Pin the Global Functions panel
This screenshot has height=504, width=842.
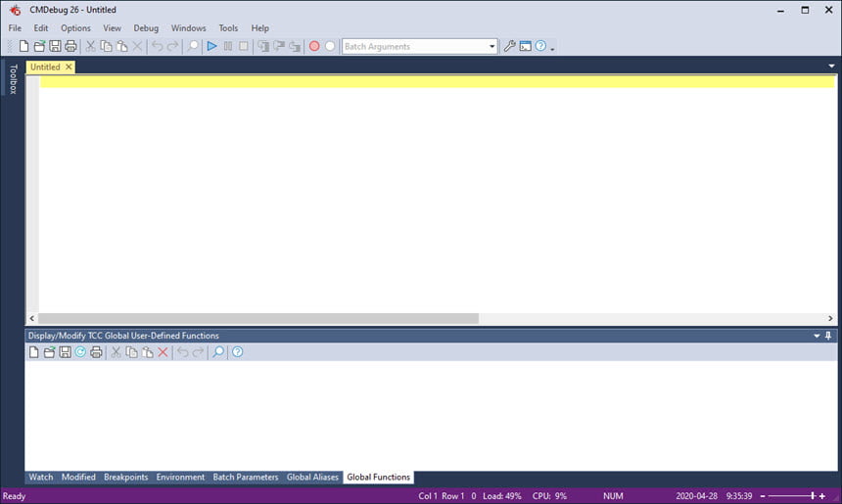[x=828, y=336]
